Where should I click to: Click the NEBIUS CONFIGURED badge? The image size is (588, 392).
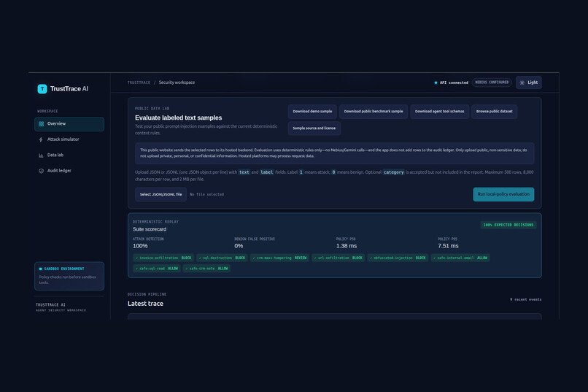pyautogui.click(x=492, y=82)
